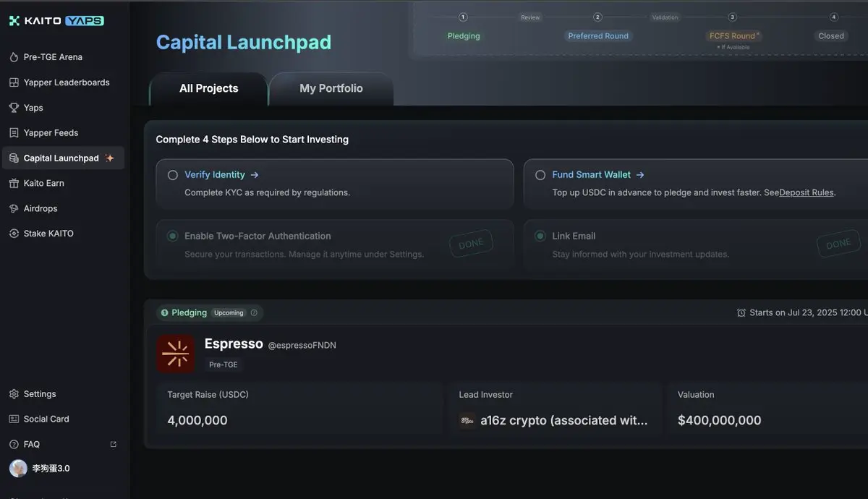The image size is (868, 499).
Task: Click the a16z crypto lead investor name
Action: point(564,421)
